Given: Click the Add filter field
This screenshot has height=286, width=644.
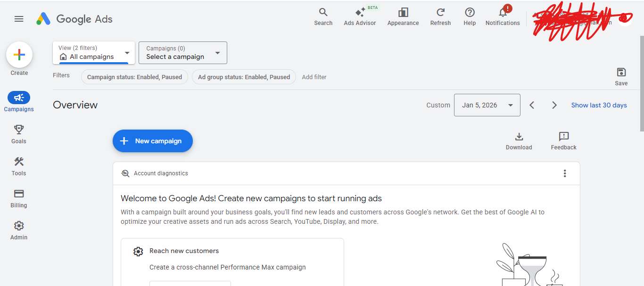Looking at the screenshot, I should point(314,77).
